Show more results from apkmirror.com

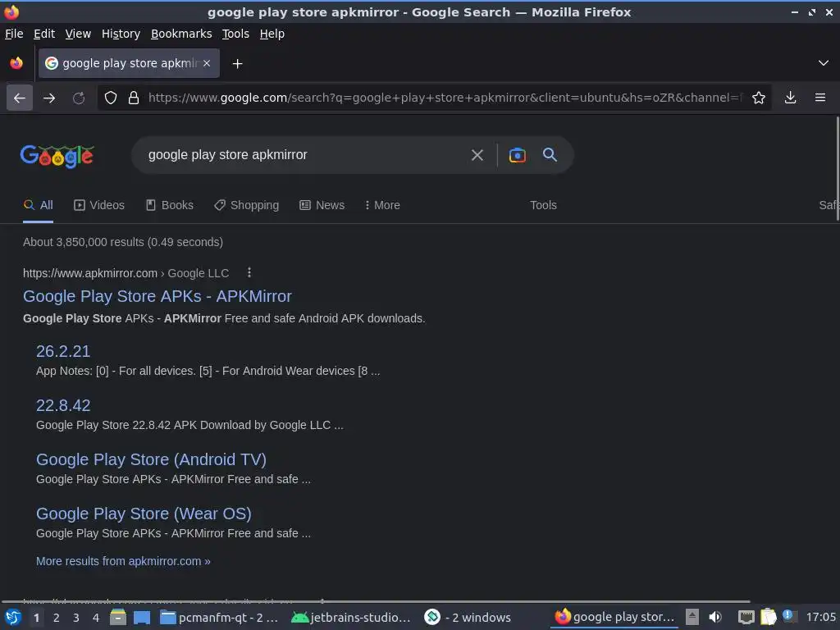click(123, 561)
